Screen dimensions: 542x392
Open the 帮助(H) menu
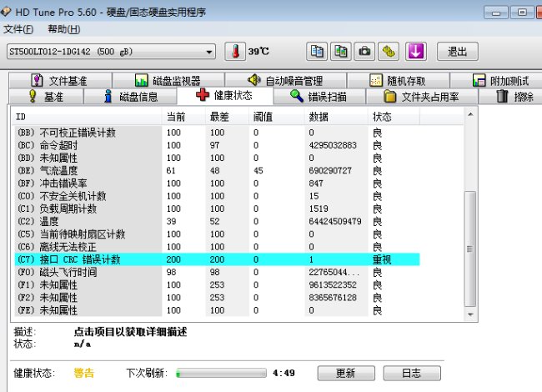(64, 29)
